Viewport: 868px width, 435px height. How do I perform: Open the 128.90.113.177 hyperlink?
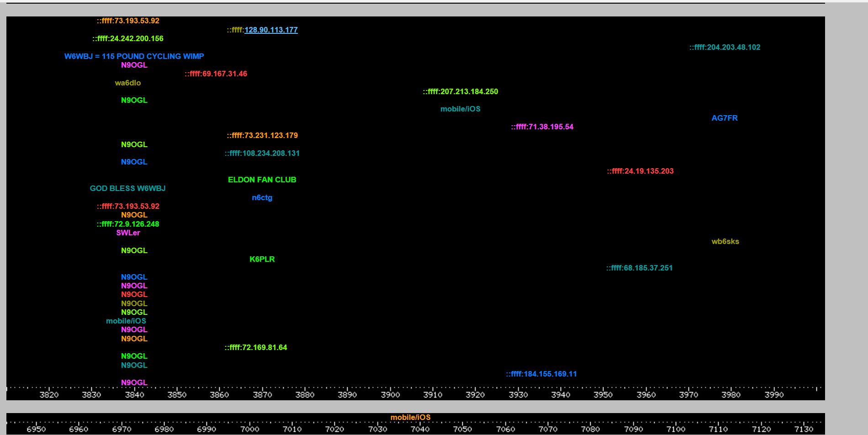271,30
